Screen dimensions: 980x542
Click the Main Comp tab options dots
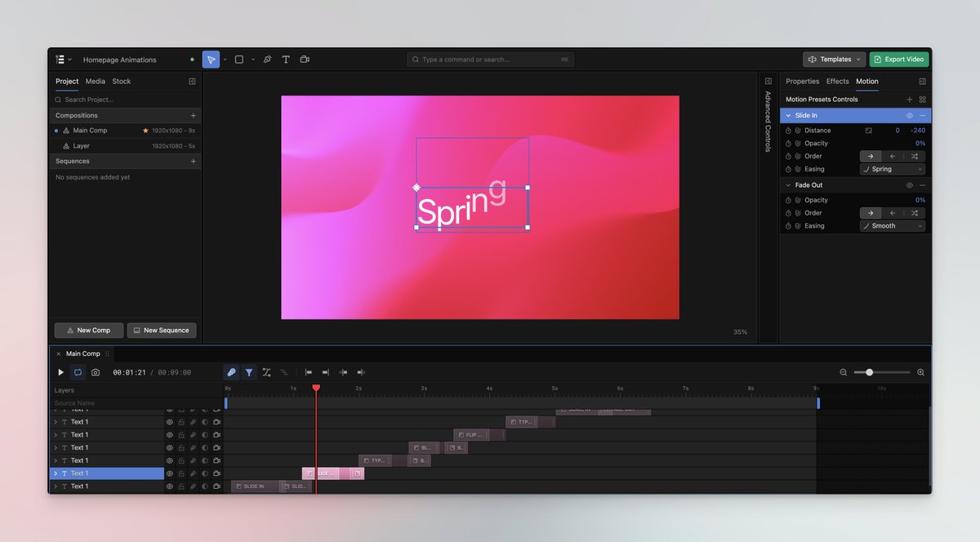click(107, 353)
